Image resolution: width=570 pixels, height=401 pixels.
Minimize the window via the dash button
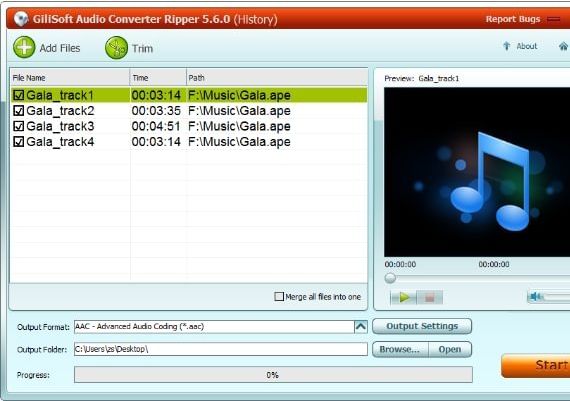point(554,19)
